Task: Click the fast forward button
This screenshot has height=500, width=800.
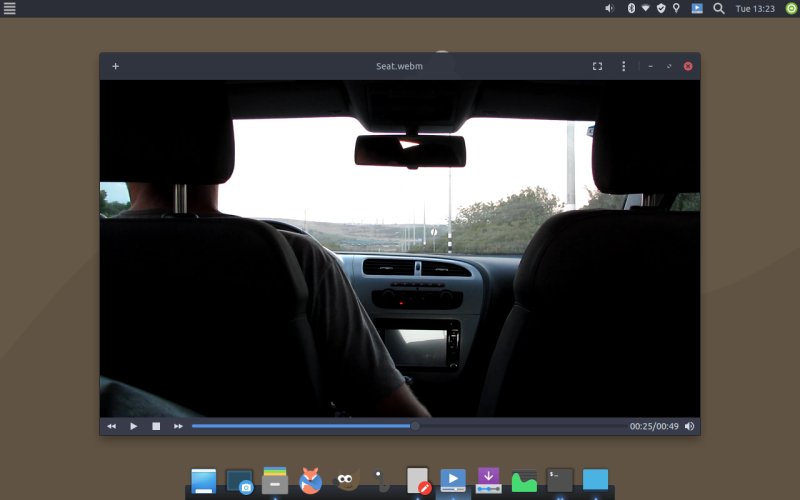Action: coord(178,426)
